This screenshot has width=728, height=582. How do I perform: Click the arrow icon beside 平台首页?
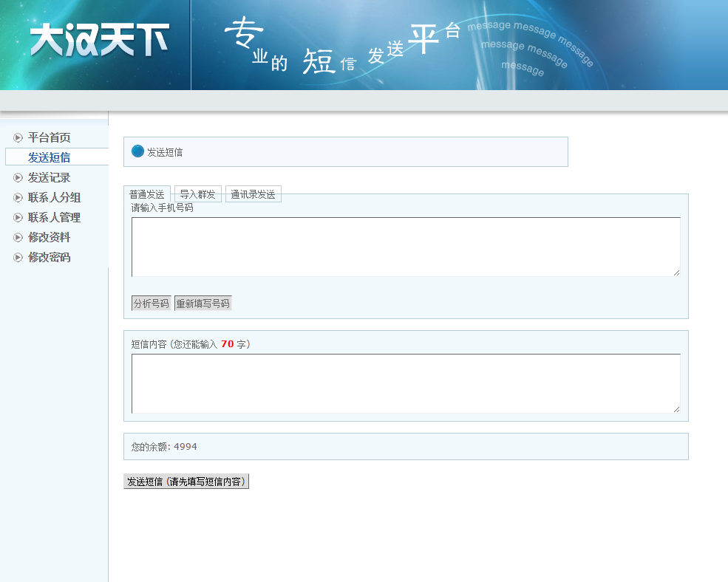click(x=18, y=137)
